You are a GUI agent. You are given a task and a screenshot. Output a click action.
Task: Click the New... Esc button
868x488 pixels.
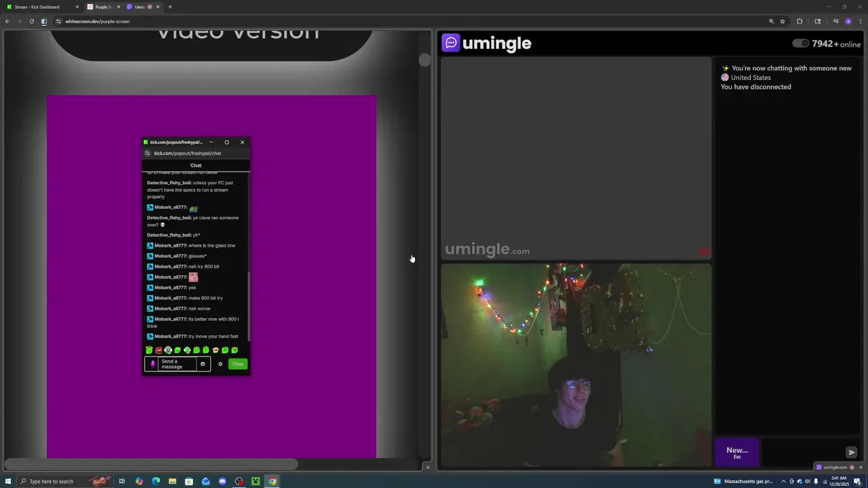[737, 452]
